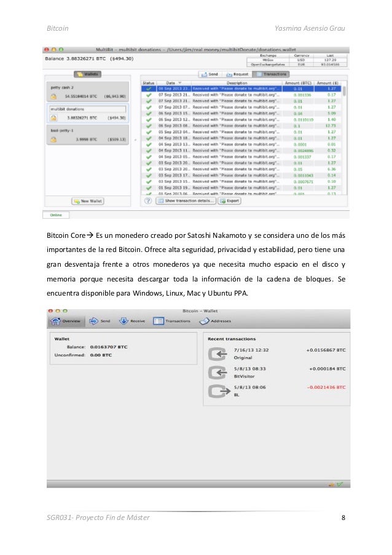Viewport: 392px width, 555px height.
Task: Sort by the Status column header
Action: click(148, 83)
